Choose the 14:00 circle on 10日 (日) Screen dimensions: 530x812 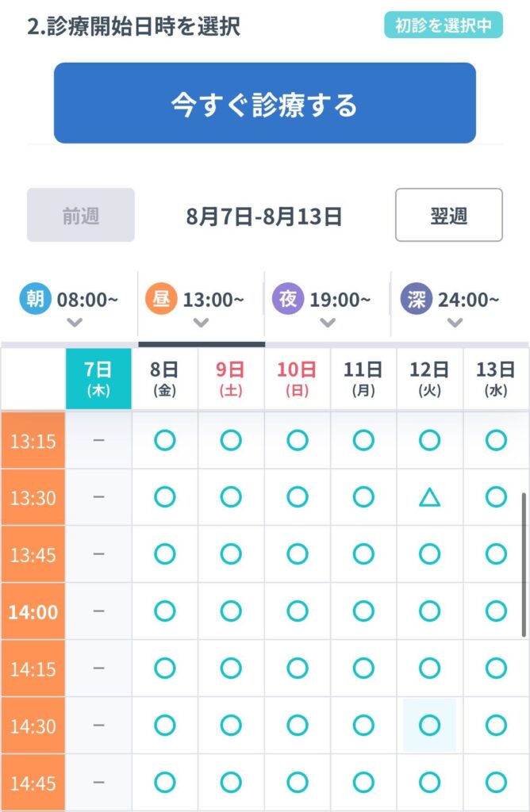tap(298, 611)
